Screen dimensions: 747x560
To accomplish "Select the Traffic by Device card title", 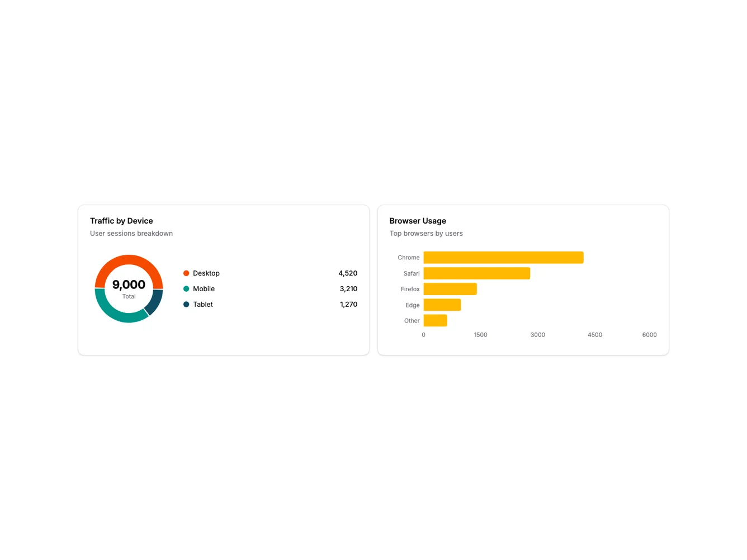I will coord(121,221).
